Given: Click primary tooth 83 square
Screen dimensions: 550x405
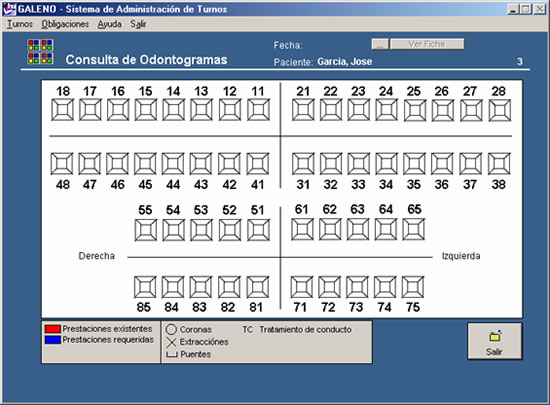Looking at the screenshot, I should (x=201, y=287).
